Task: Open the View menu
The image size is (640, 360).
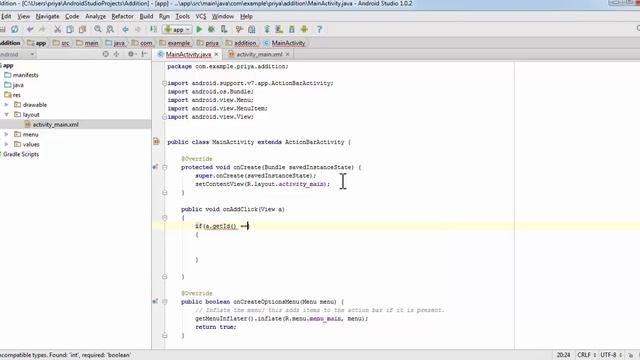Action: coord(24,16)
